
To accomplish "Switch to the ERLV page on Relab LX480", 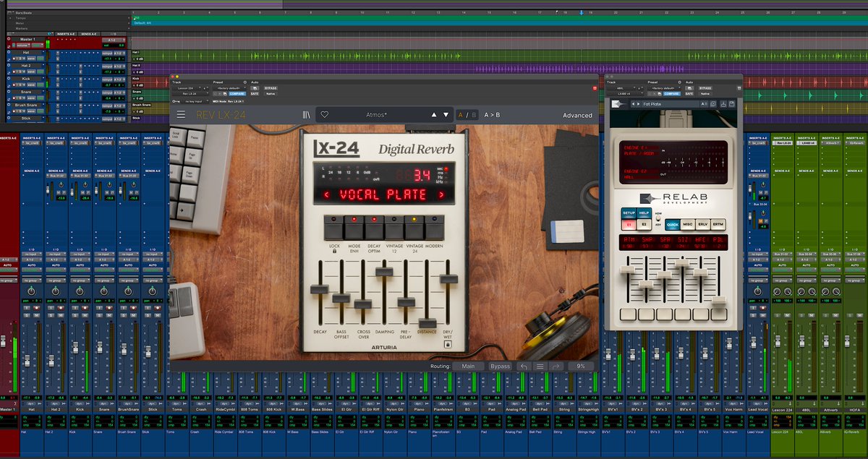I will point(703,225).
